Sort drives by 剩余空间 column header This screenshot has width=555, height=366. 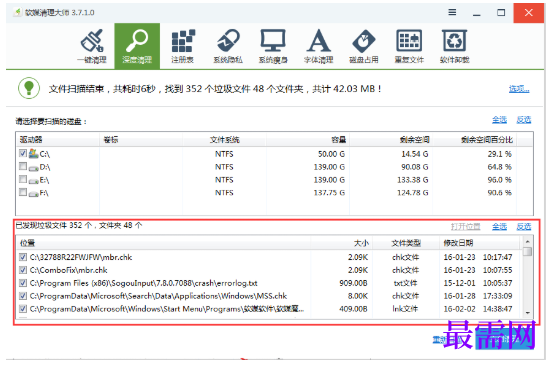(391, 139)
